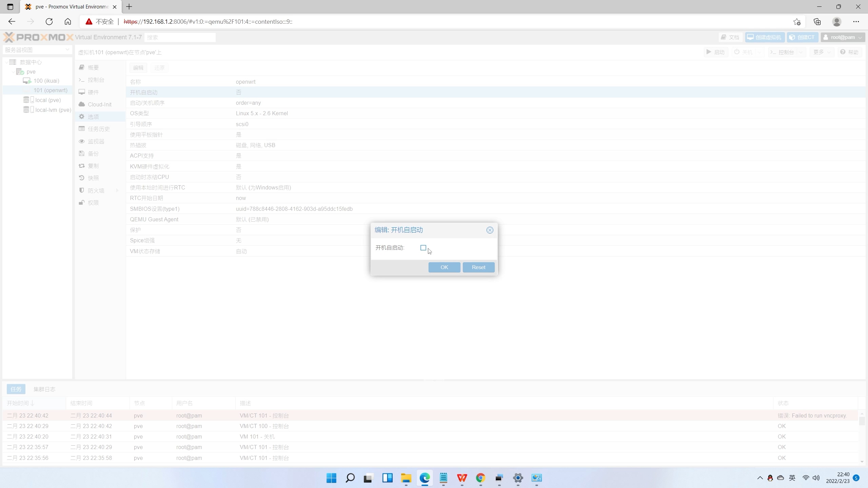Click Reset in the edit dialog
868x488 pixels.
(x=478, y=267)
